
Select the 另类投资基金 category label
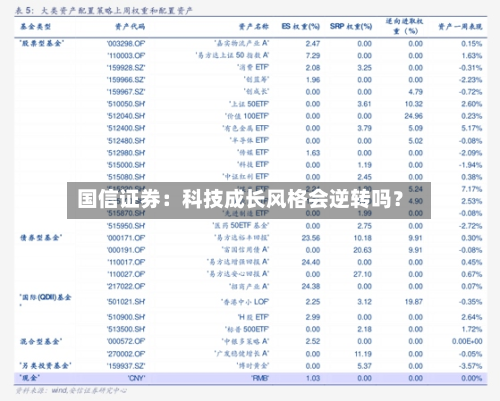tap(45, 366)
